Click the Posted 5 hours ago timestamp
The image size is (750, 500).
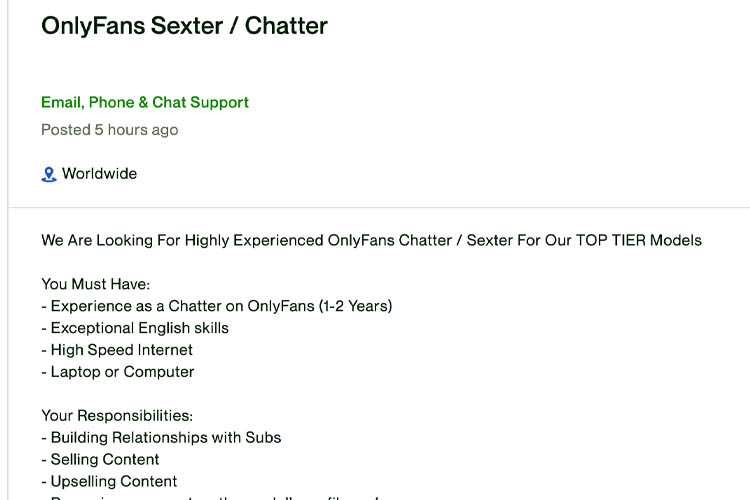(x=110, y=130)
